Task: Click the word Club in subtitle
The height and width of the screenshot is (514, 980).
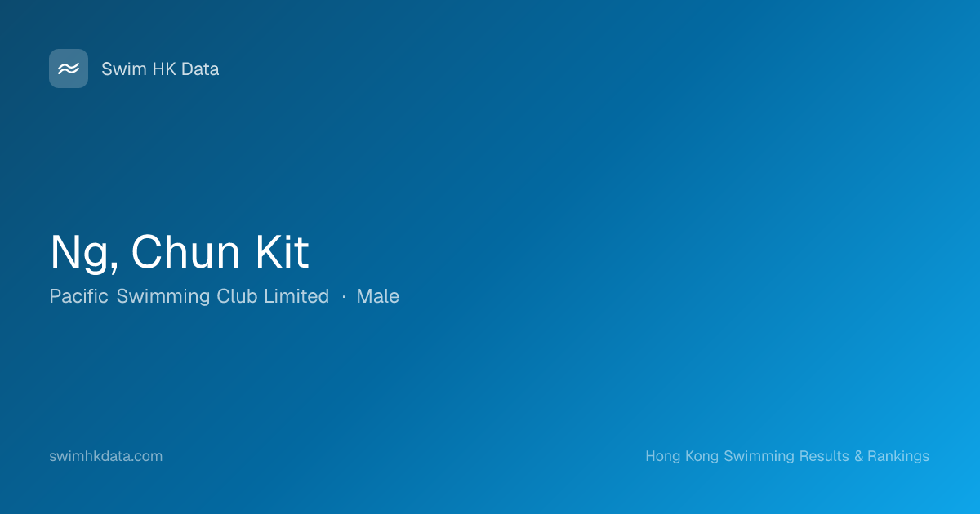Action: click(x=238, y=296)
